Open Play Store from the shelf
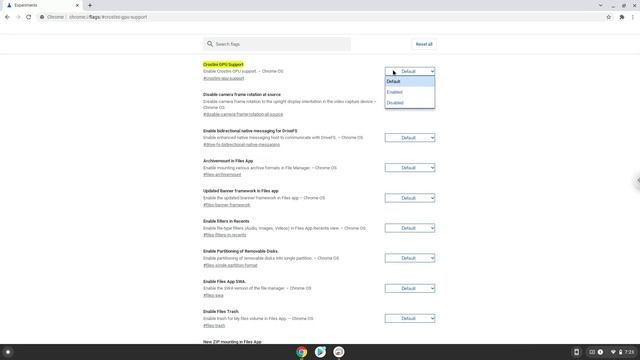640x360 pixels. tap(320, 352)
